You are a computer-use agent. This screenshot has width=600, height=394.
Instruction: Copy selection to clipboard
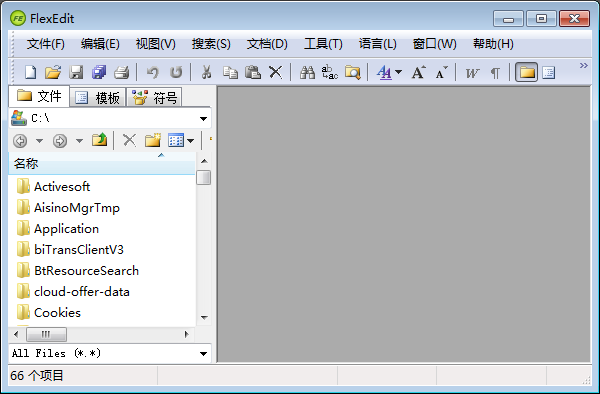pos(230,72)
